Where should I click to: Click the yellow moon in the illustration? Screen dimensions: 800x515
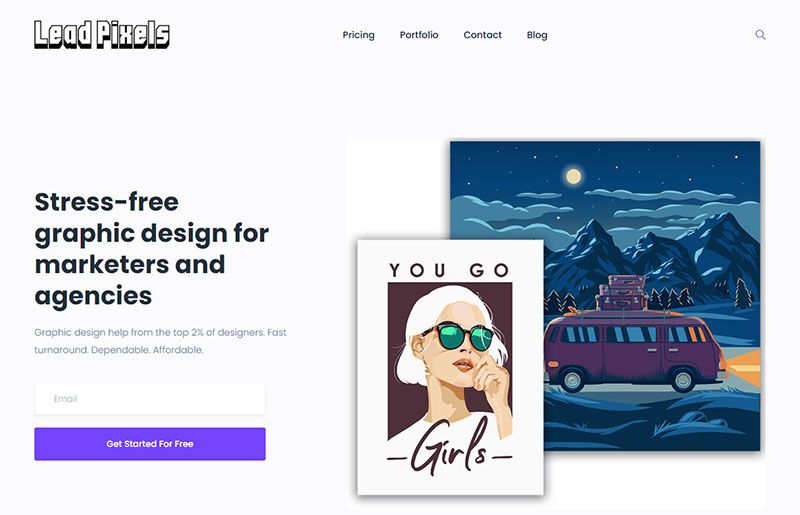coord(573,176)
